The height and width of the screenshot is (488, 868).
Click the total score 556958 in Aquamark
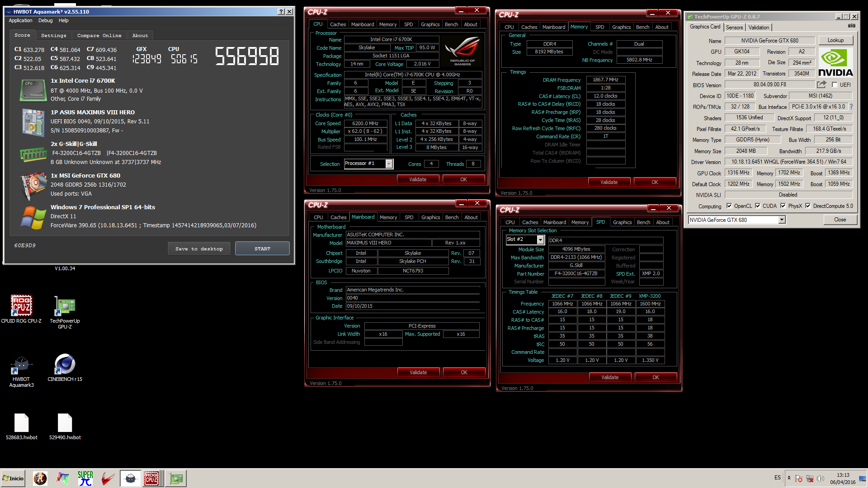click(x=247, y=56)
